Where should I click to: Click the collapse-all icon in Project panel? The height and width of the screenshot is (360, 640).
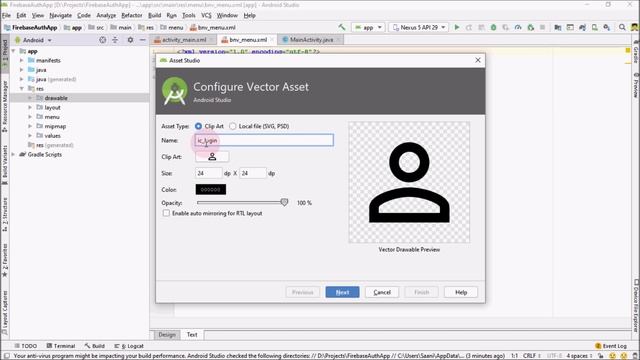click(115, 40)
